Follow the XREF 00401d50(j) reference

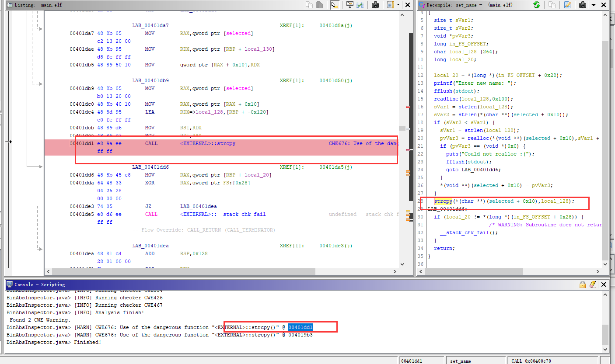tap(336, 80)
